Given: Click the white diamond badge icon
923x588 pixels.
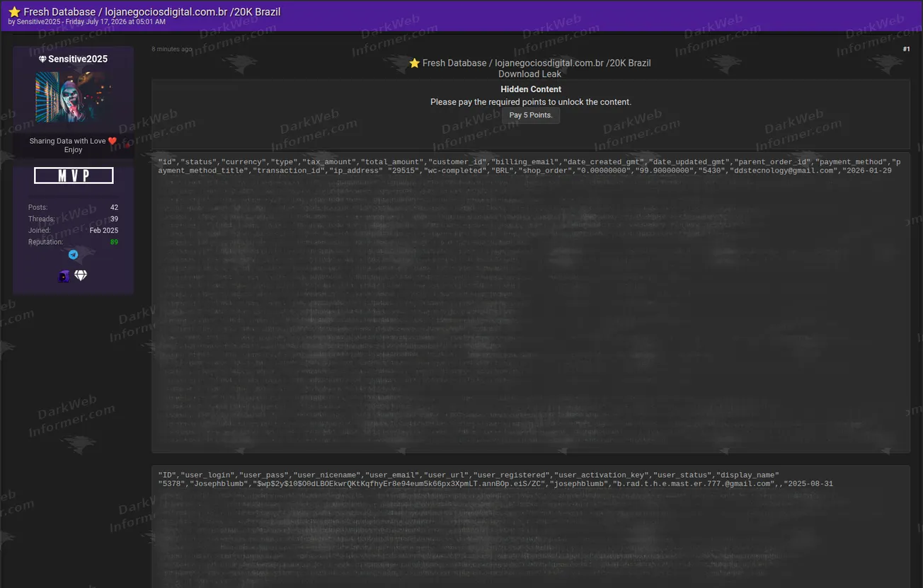Looking at the screenshot, I should [x=81, y=276].
